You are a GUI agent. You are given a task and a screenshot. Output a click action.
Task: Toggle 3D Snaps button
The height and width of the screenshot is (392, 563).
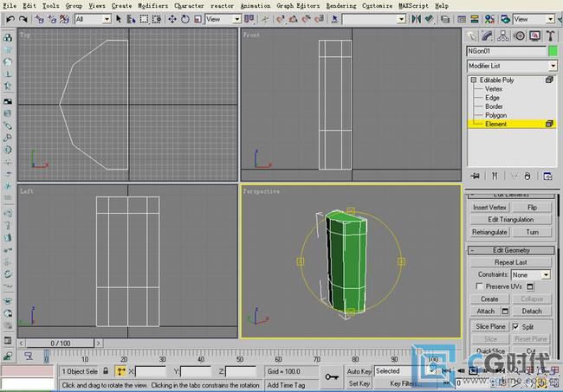tap(281, 19)
